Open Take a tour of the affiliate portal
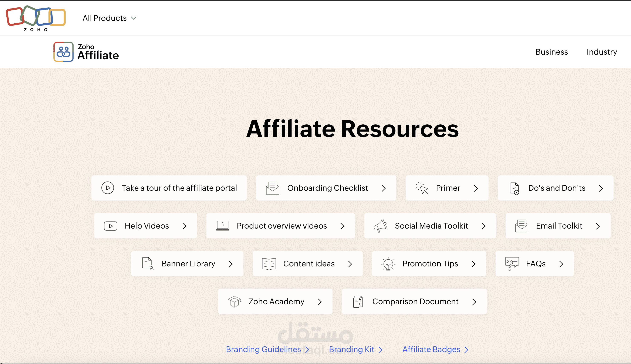This screenshot has width=631, height=364. (179, 188)
